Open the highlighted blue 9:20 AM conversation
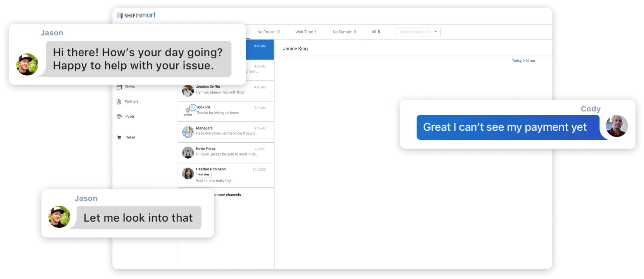Viewport: 644px width, 279px height. 260,50
